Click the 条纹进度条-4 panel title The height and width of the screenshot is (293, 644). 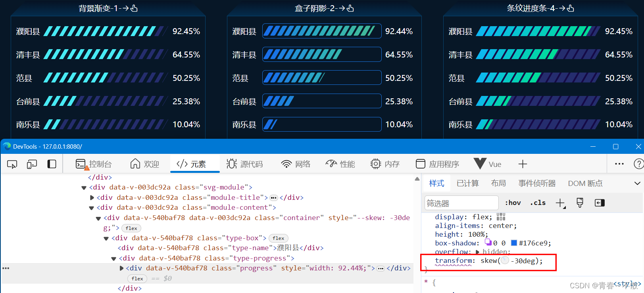click(x=540, y=8)
